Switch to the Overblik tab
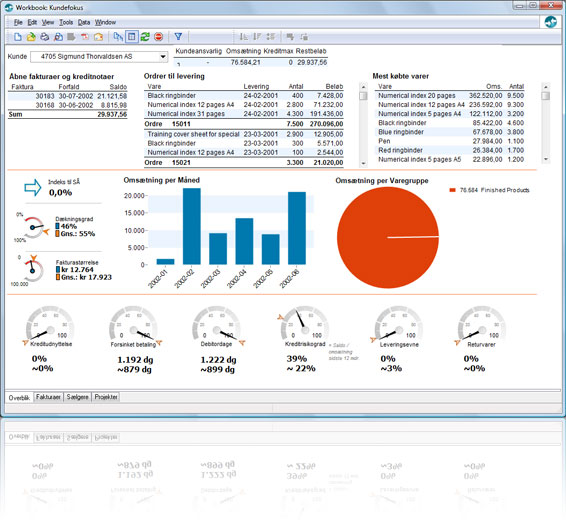The width and height of the screenshot is (566, 520). (x=19, y=398)
